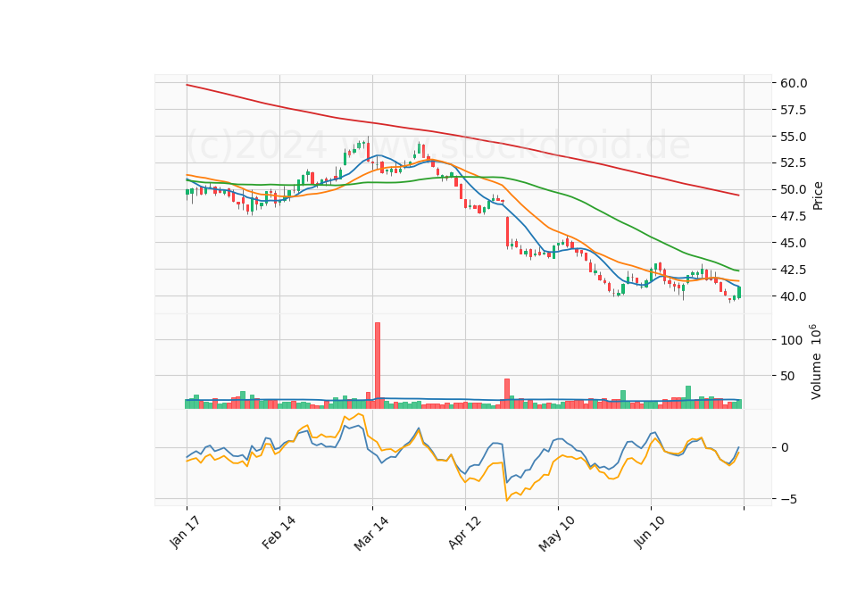The height and width of the screenshot is (616, 857).
Task: Select the 'Jun 10' x-axis label
Action: [649, 533]
